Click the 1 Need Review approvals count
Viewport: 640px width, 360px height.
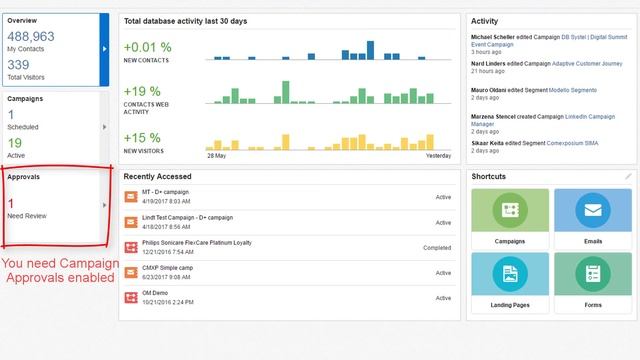coord(11,203)
